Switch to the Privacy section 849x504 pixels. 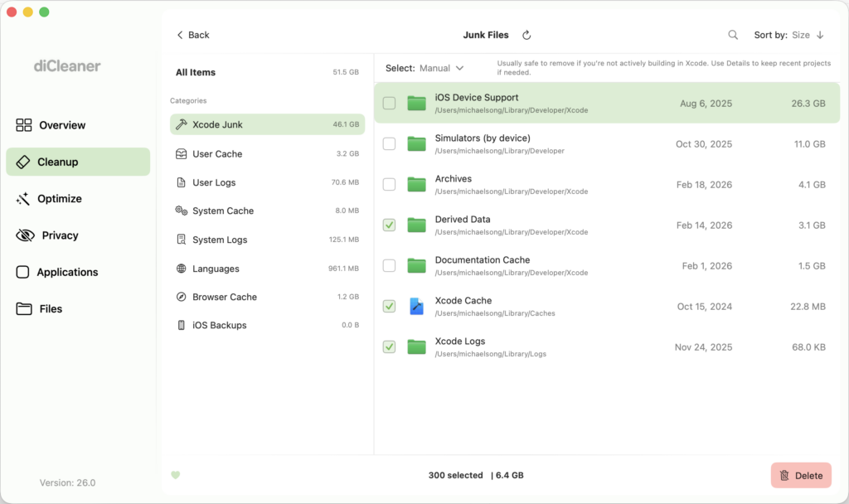coord(60,235)
